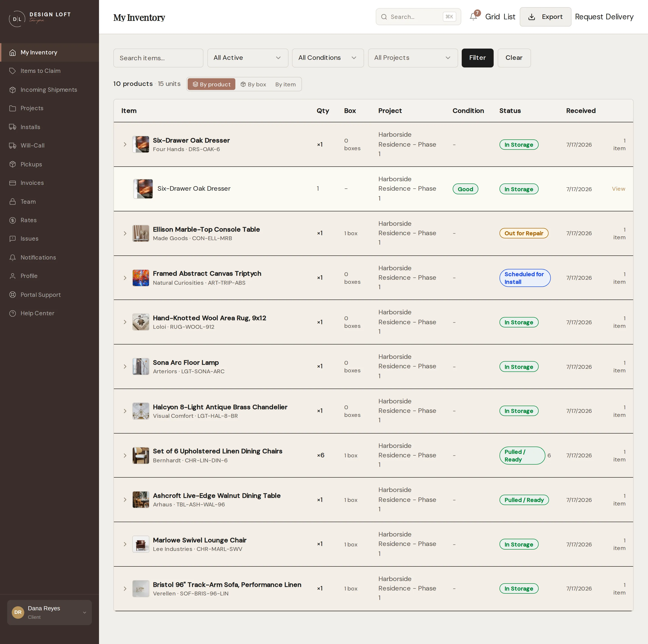
Task: Open Items to Claim tag icon
Action: 13,71
